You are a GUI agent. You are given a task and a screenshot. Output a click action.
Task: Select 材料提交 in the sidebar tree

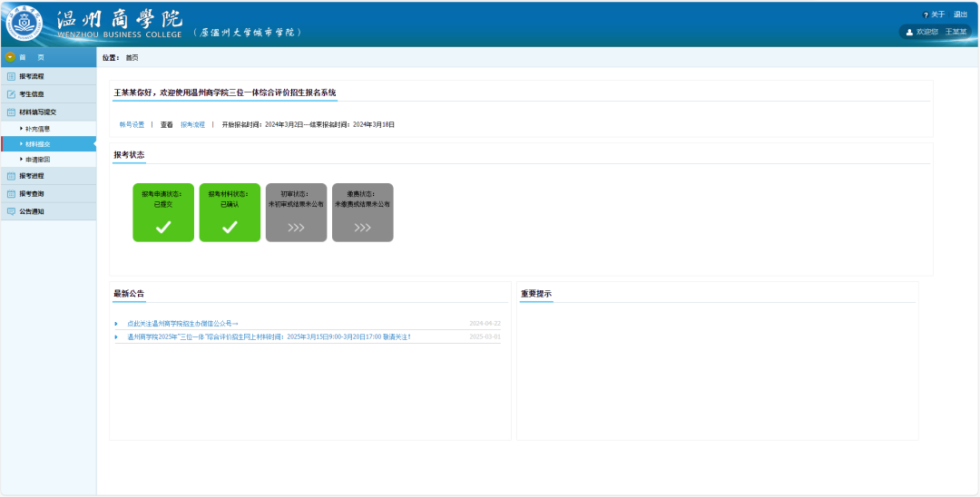click(x=37, y=144)
